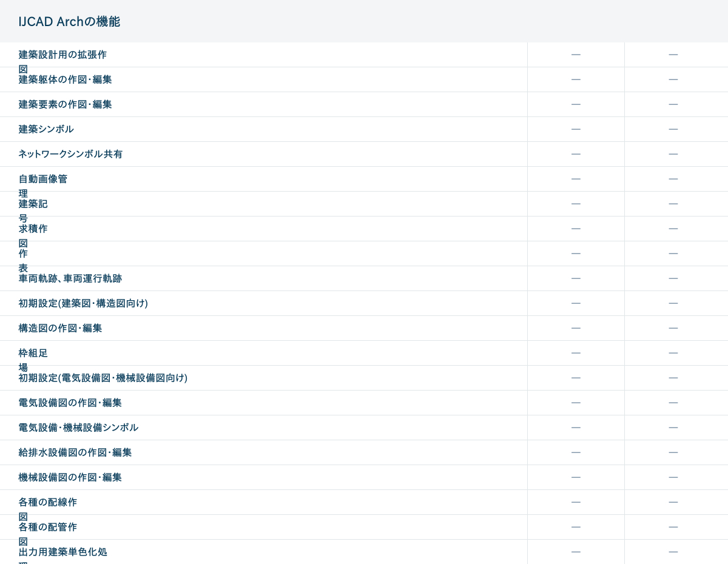Select the 電気設備・機械設備シンボル feature label
Viewport: 728px width, 564px height.
78,428
